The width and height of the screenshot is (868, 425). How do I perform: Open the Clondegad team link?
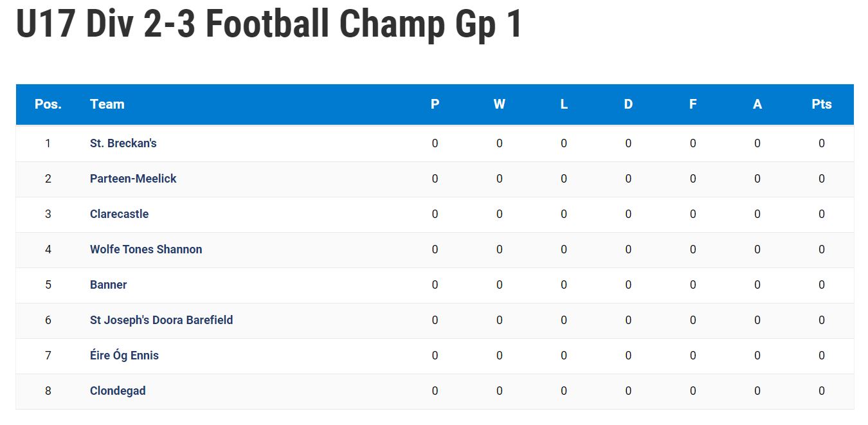118,391
